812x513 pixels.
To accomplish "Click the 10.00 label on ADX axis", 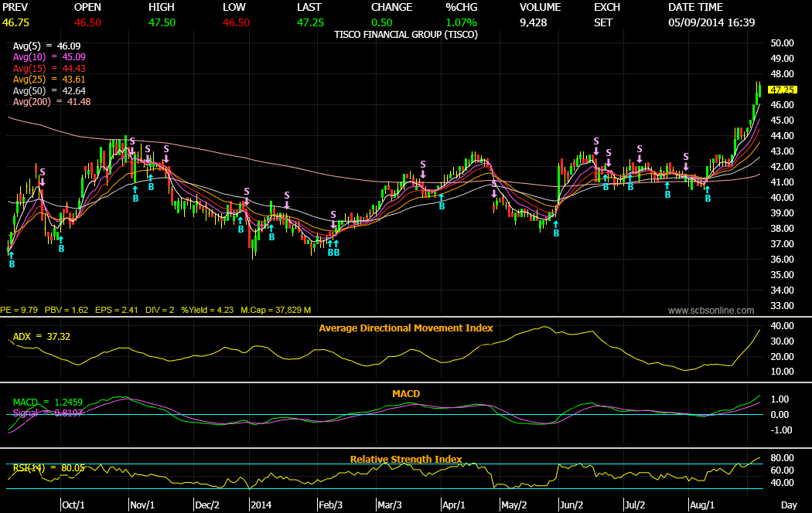I will 782,372.
